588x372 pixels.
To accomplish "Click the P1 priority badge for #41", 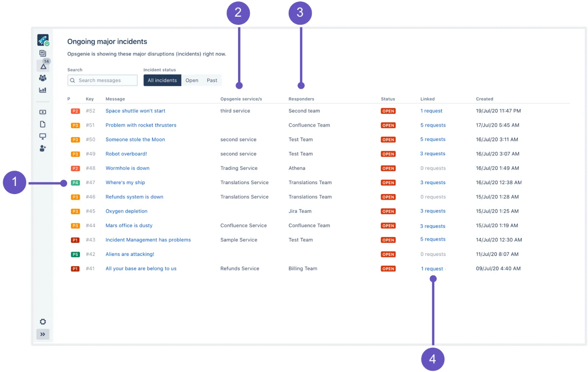I will pyautogui.click(x=75, y=269).
